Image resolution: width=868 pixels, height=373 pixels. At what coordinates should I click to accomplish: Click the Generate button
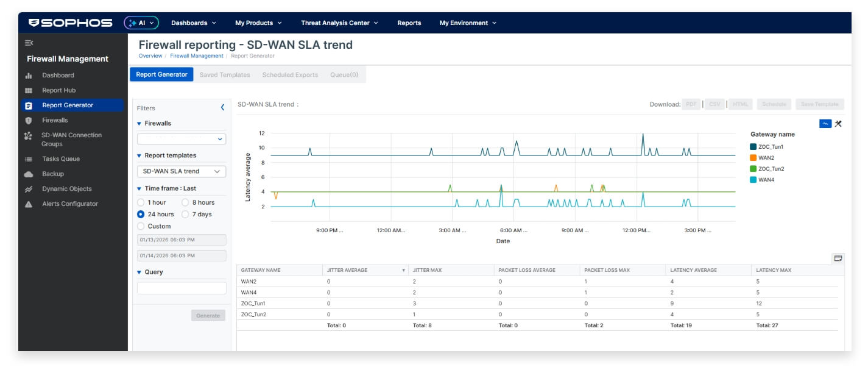click(x=207, y=315)
